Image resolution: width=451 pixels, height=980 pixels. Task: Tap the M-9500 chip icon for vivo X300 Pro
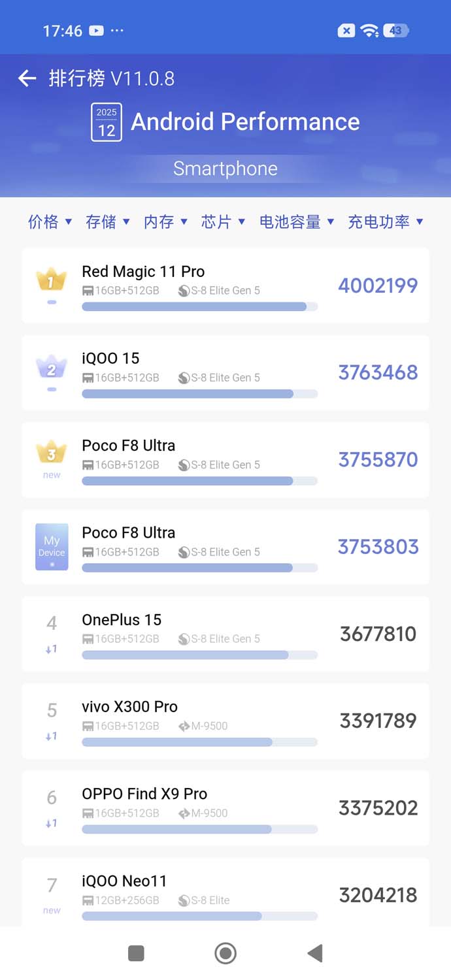point(185,726)
